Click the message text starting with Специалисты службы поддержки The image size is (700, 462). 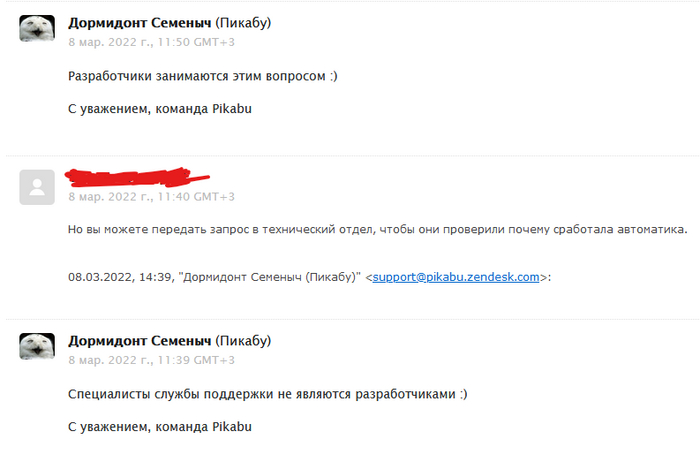pyautogui.click(x=267, y=394)
